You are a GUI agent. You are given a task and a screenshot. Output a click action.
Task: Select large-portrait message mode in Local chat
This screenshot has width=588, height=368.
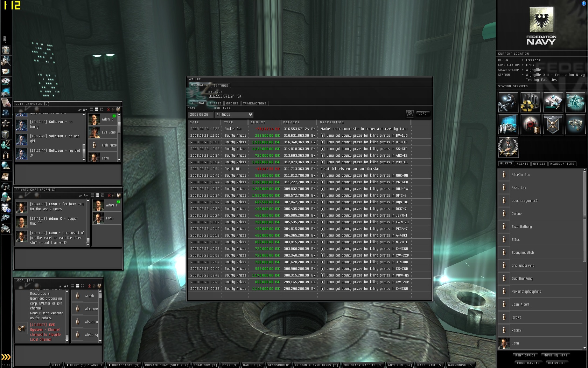83,286
